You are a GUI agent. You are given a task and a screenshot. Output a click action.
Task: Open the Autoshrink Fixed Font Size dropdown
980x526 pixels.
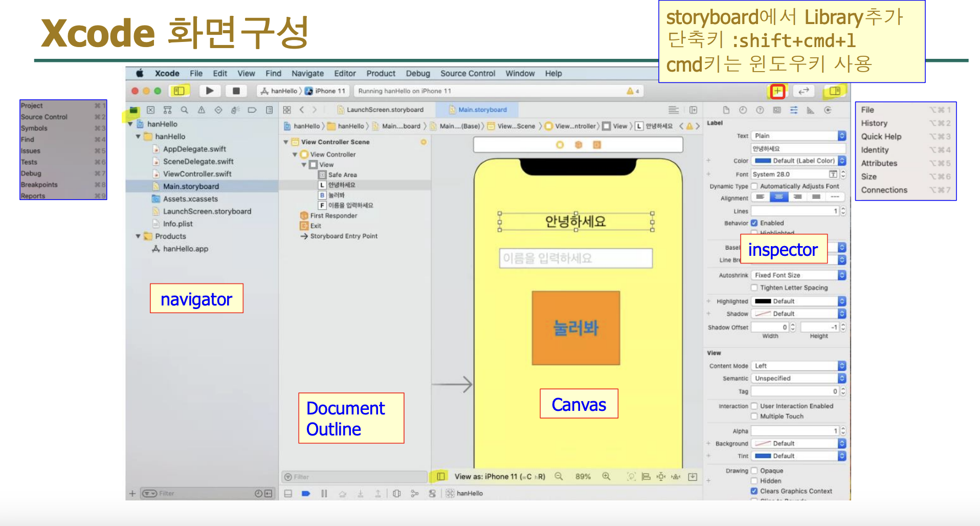click(x=798, y=275)
